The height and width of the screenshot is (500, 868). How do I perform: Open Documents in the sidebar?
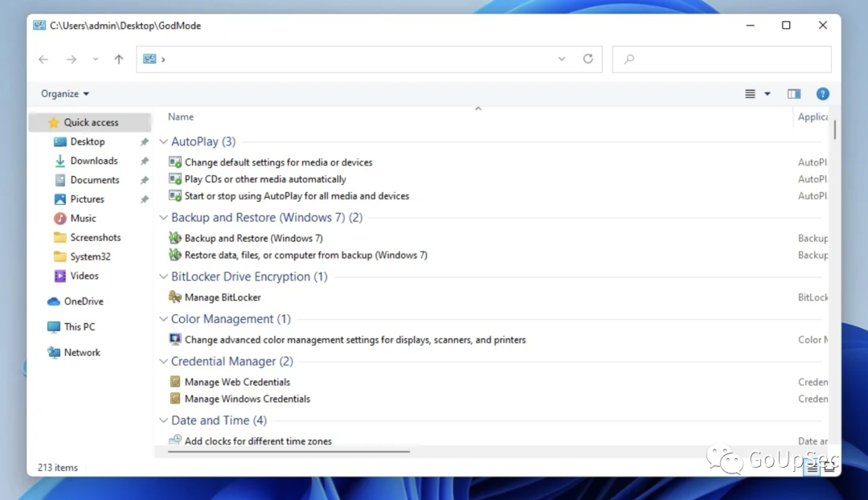(94, 180)
